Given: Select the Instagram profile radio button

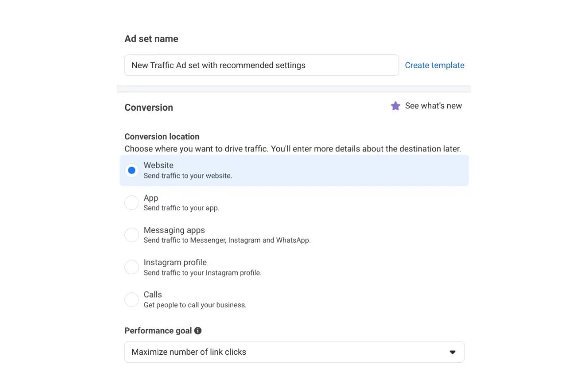Looking at the screenshot, I should (131, 268).
